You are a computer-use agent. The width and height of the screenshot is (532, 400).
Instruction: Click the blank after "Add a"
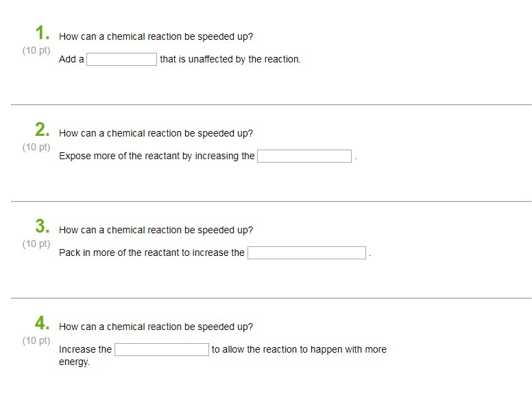pos(121,59)
